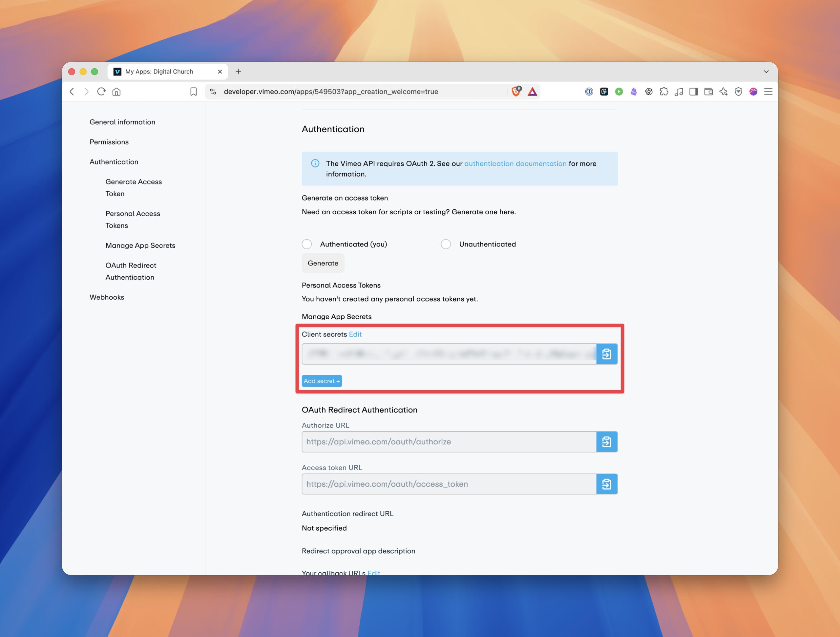This screenshot has width=840, height=637.
Task: Click the Add secret + button
Action: point(322,381)
